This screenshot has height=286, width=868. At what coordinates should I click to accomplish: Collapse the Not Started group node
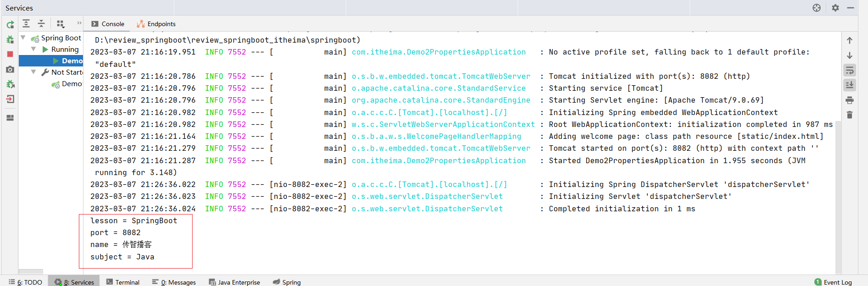[33, 72]
